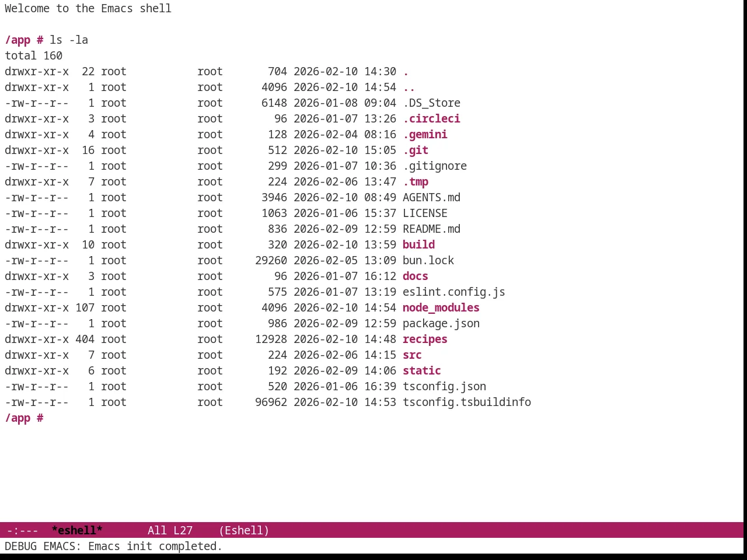
Task: Click the '..' parent directory entry
Action: click(x=409, y=87)
